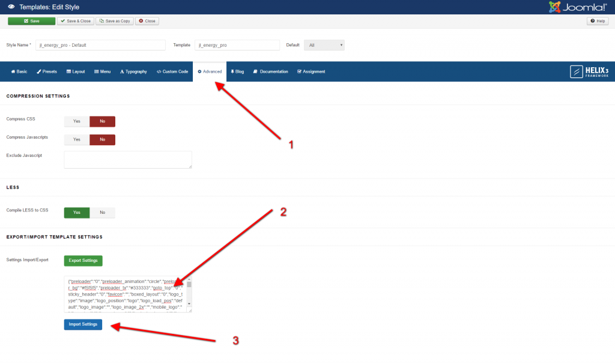The height and width of the screenshot is (364, 615).
Task: Switch to the Advanced tab
Action: pyautogui.click(x=210, y=71)
